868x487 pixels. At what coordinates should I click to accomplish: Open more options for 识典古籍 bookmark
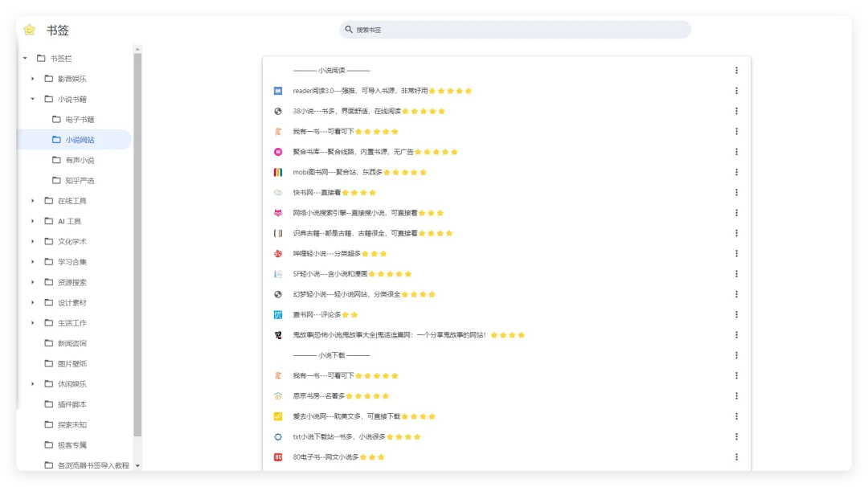coord(736,233)
